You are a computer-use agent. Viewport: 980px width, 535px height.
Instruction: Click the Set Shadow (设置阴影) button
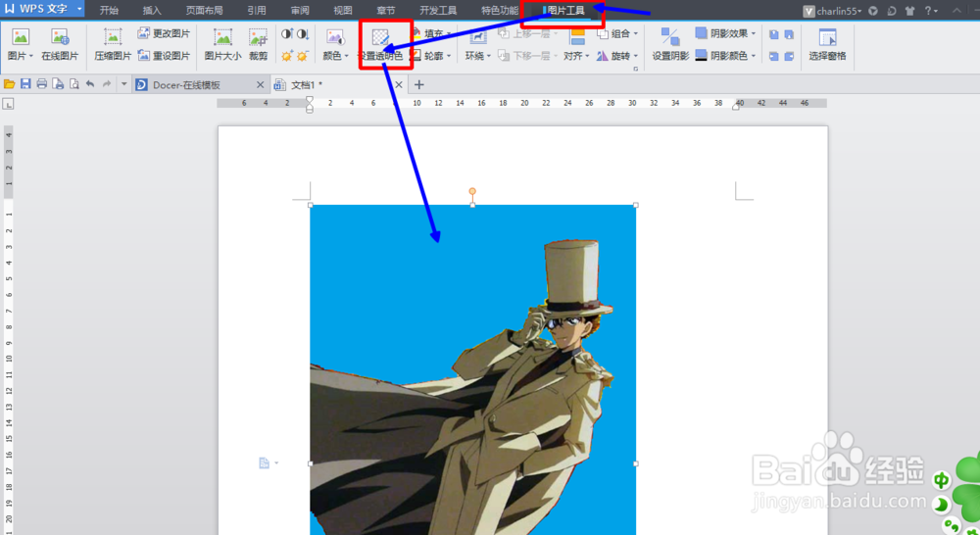670,45
